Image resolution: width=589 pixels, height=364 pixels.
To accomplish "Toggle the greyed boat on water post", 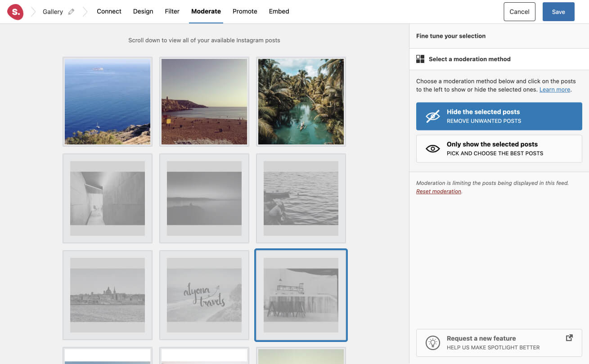I will [301, 198].
